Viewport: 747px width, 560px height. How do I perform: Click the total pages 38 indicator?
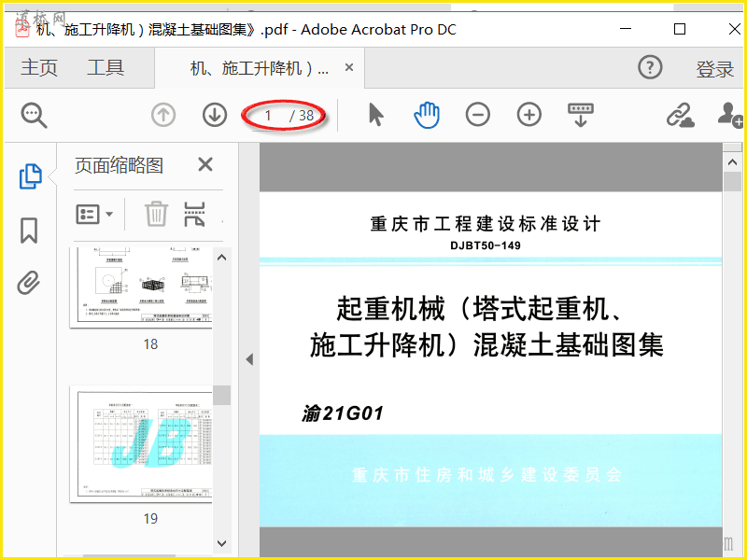tap(306, 115)
